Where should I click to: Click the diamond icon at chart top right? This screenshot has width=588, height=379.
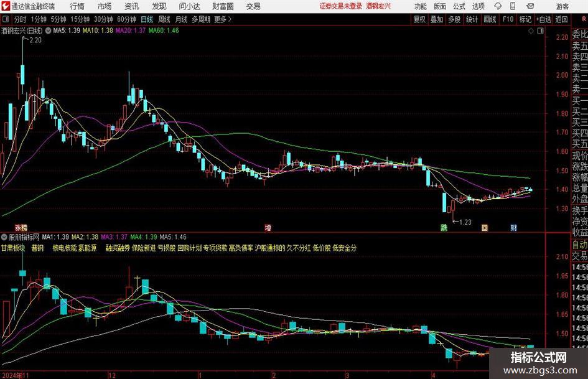(531, 31)
